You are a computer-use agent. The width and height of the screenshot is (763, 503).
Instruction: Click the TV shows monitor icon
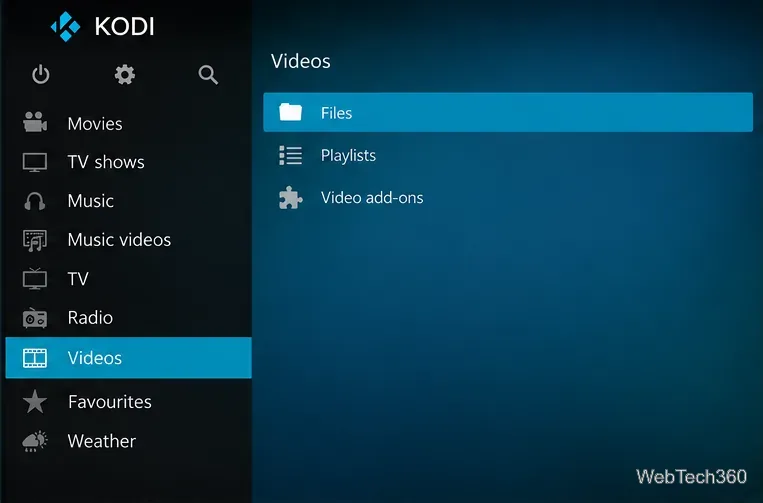(35, 162)
